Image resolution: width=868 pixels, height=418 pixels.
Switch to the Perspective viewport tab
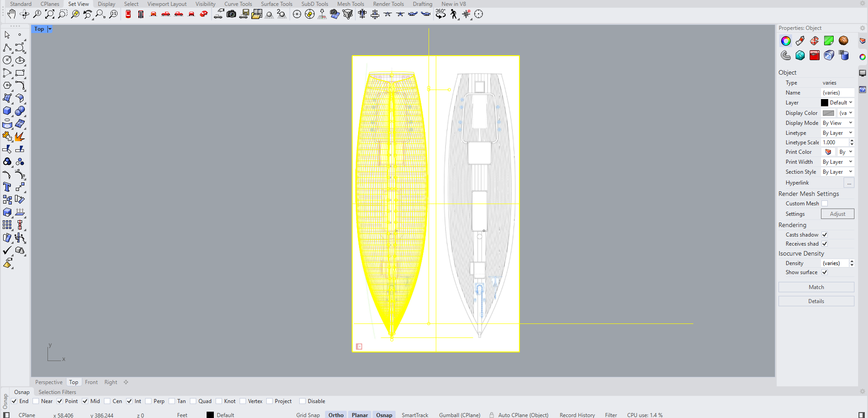pyautogui.click(x=49, y=382)
